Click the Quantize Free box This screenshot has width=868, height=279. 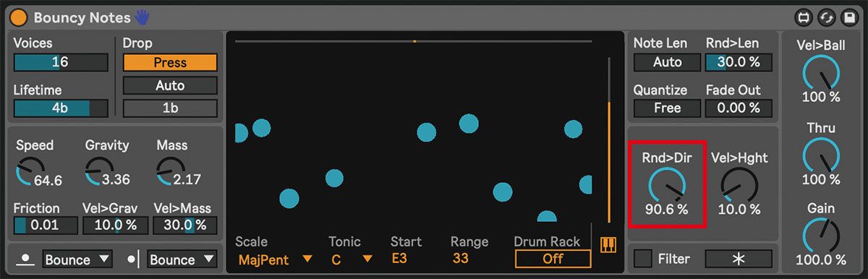(x=667, y=108)
